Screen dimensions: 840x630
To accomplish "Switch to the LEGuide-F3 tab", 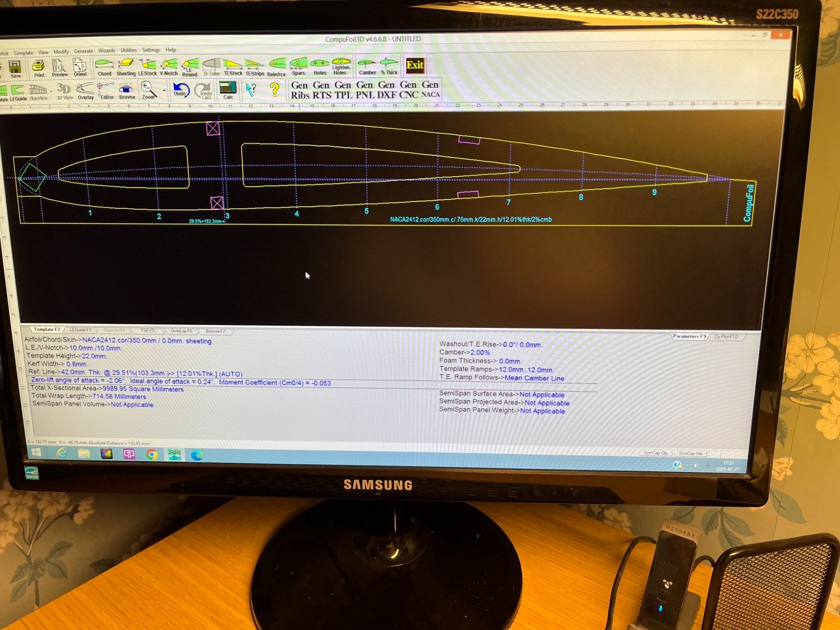I will (80, 330).
